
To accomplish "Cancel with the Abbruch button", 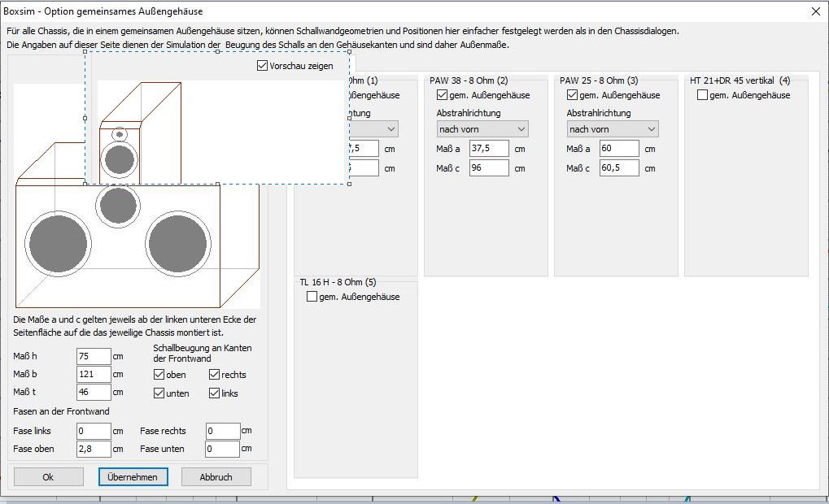I will pyautogui.click(x=216, y=477).
